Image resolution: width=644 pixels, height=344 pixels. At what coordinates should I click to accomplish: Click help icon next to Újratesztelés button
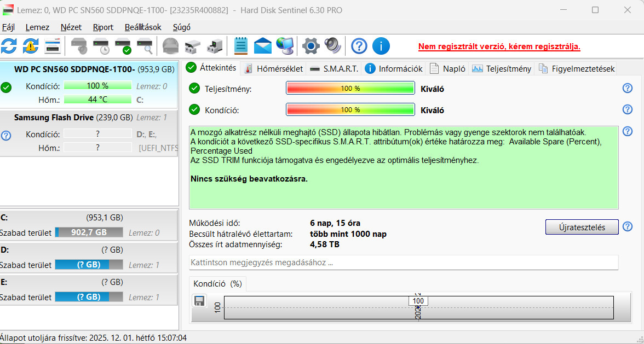(x=627, y=226)
